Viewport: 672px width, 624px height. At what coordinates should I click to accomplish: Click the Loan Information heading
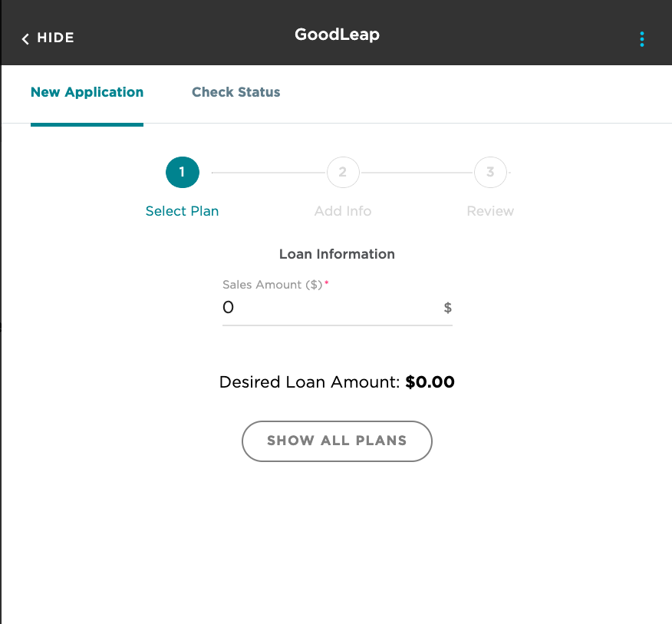[x=337, y=254]
